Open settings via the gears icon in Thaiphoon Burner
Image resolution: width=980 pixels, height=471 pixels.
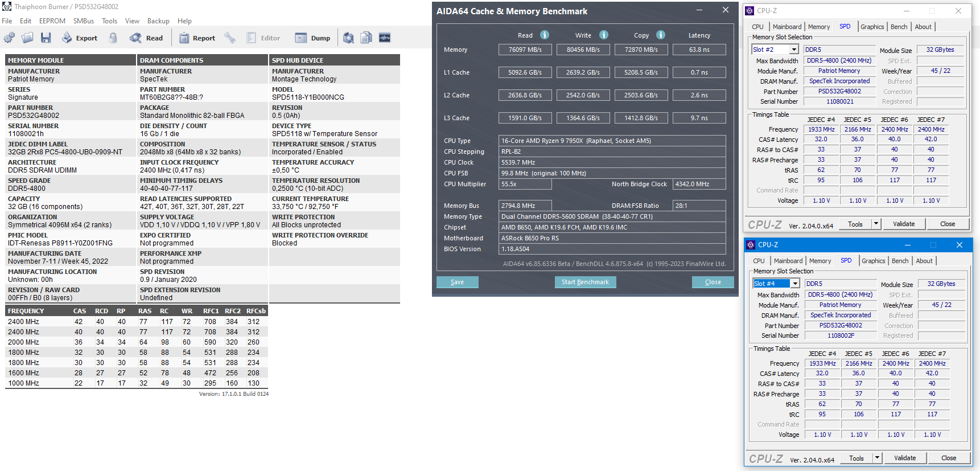[10, 38]
